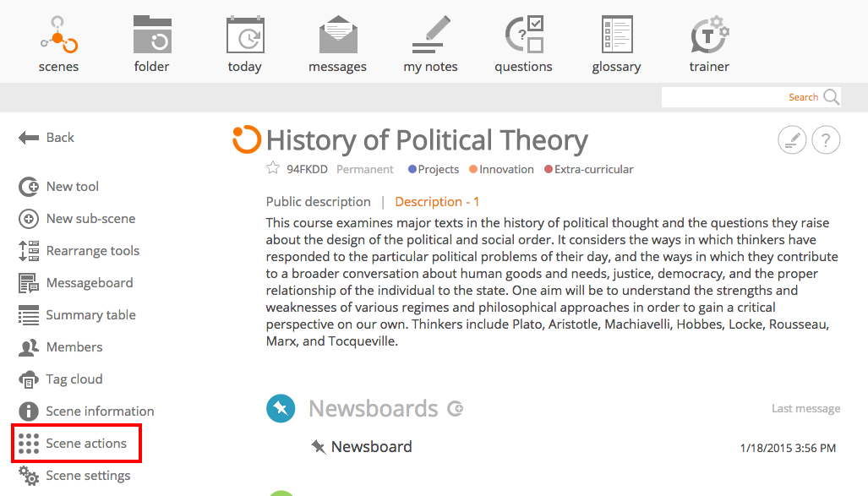Screen dimensions: 868x496
Task: Open the help question mark button
Action: click(x=826, y=139)
